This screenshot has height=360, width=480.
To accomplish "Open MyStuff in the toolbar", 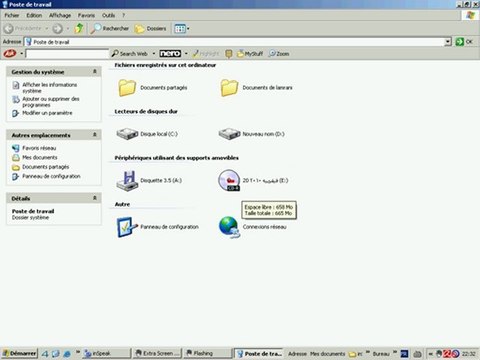I will point(250,53).
